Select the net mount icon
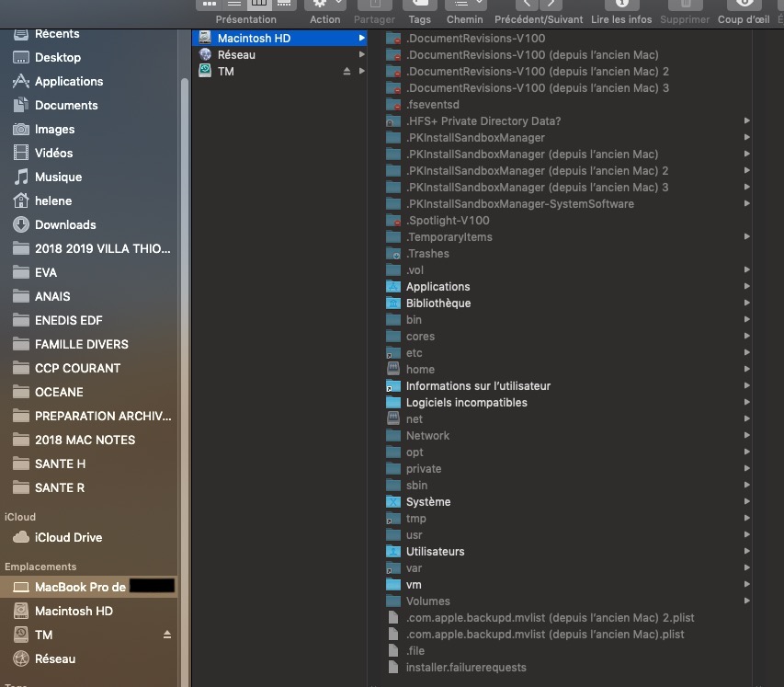This screenshot has width=784, height=687. [393, 418]
